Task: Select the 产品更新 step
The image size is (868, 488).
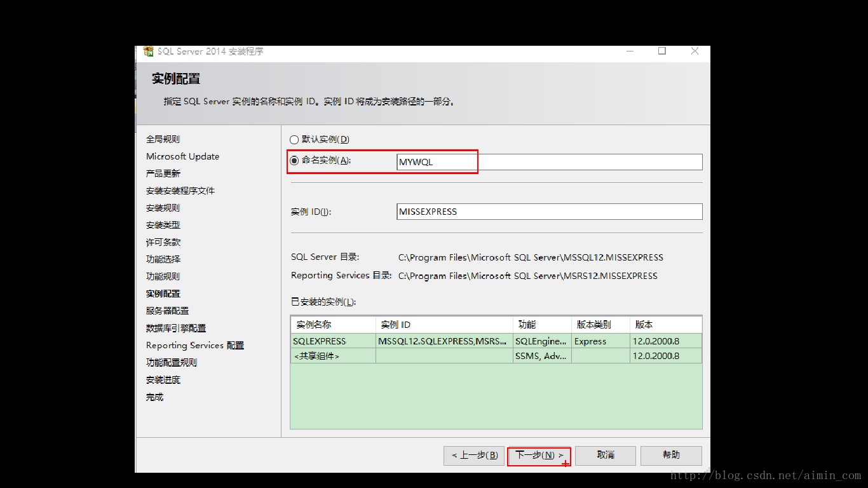Action: pyautogui.click(x=163, y=173)
